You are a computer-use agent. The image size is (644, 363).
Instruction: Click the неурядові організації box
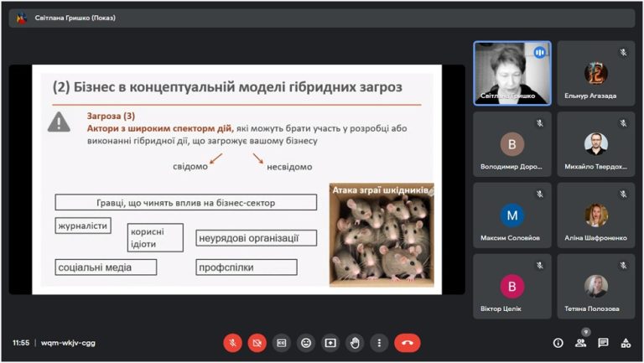click(x=257, y=238)
